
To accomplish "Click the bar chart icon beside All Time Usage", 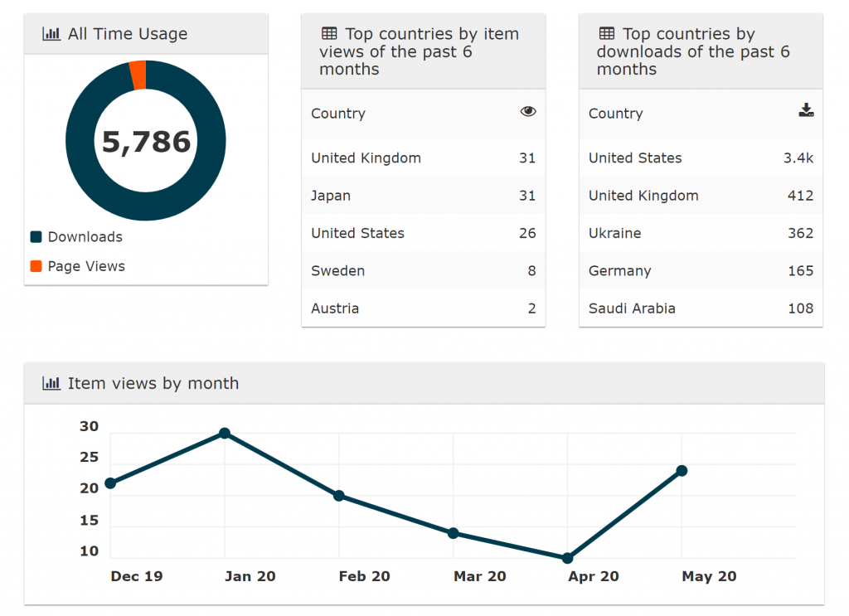I will tap(51, 34).
